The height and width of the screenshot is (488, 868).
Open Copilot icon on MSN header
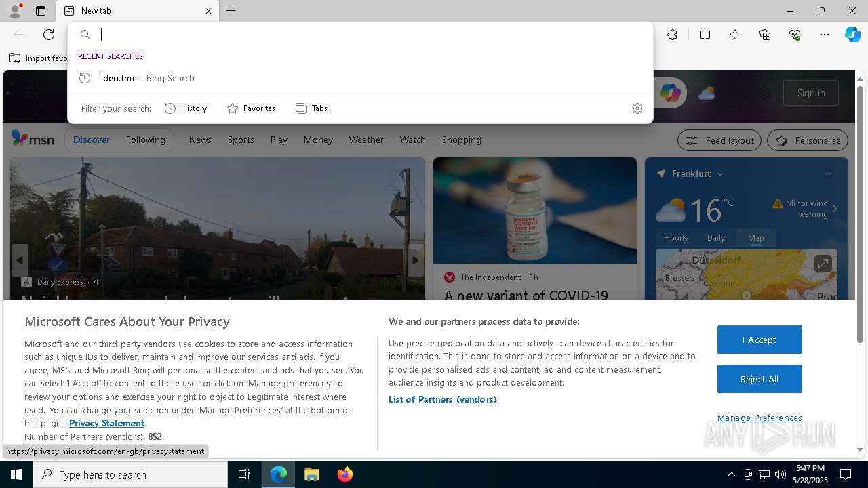pos(670,93)
